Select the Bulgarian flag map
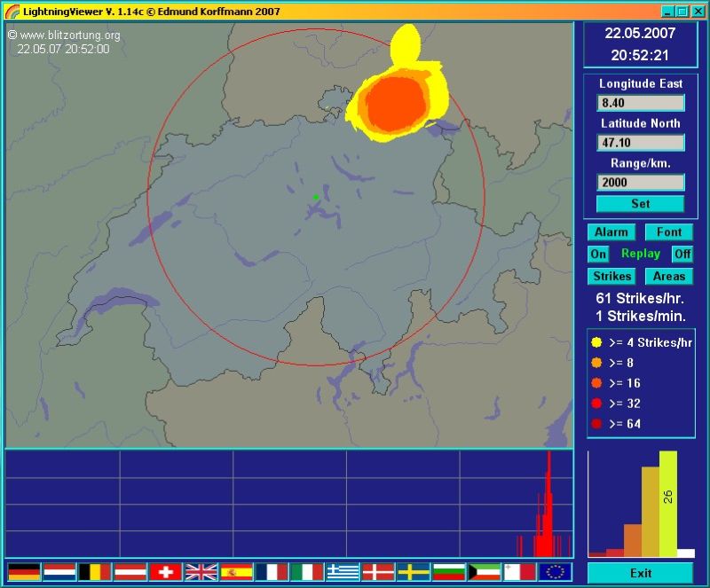The width and height of the screenshot is (710, 588). [x=449, y=572]
